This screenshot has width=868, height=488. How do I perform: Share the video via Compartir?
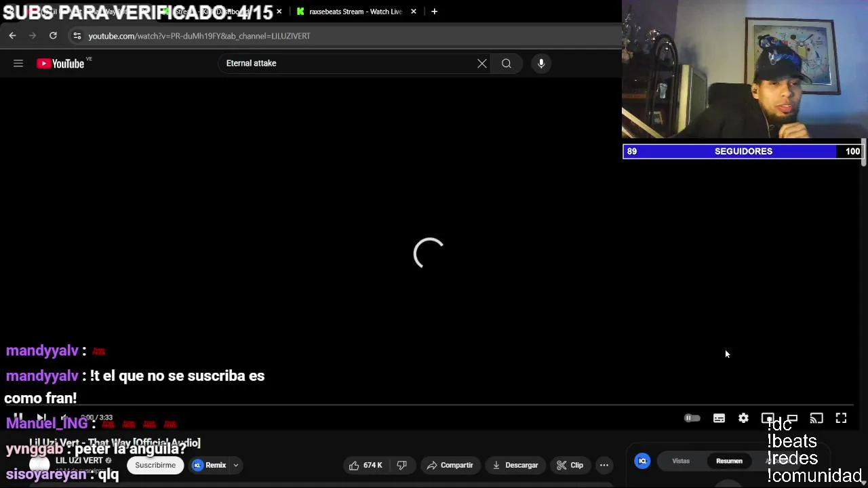(450, 465)
